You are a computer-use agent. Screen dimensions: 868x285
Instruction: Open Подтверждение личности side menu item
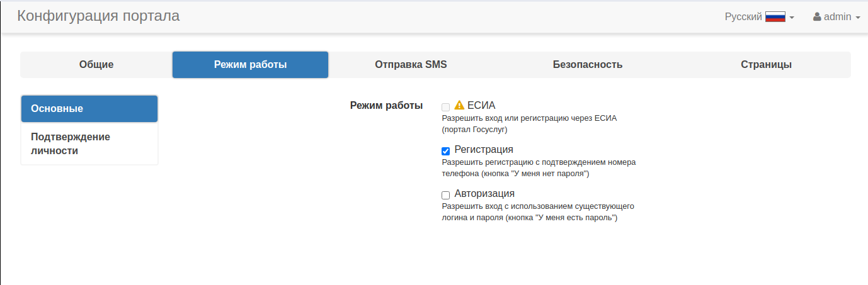89,143
